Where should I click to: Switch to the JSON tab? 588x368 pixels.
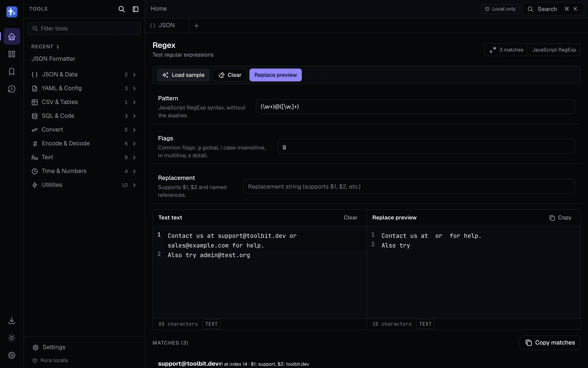(167, 26)
